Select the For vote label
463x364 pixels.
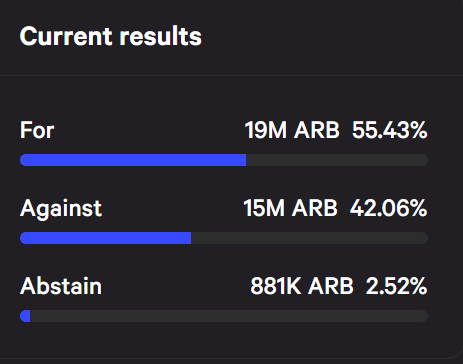pyautogui.click(x=37, y=130)
